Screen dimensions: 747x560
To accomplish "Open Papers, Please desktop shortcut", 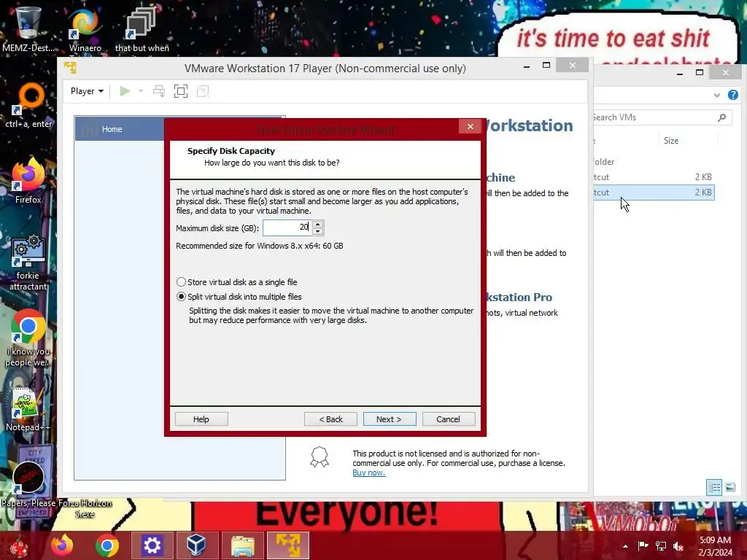I will point(28,483).
